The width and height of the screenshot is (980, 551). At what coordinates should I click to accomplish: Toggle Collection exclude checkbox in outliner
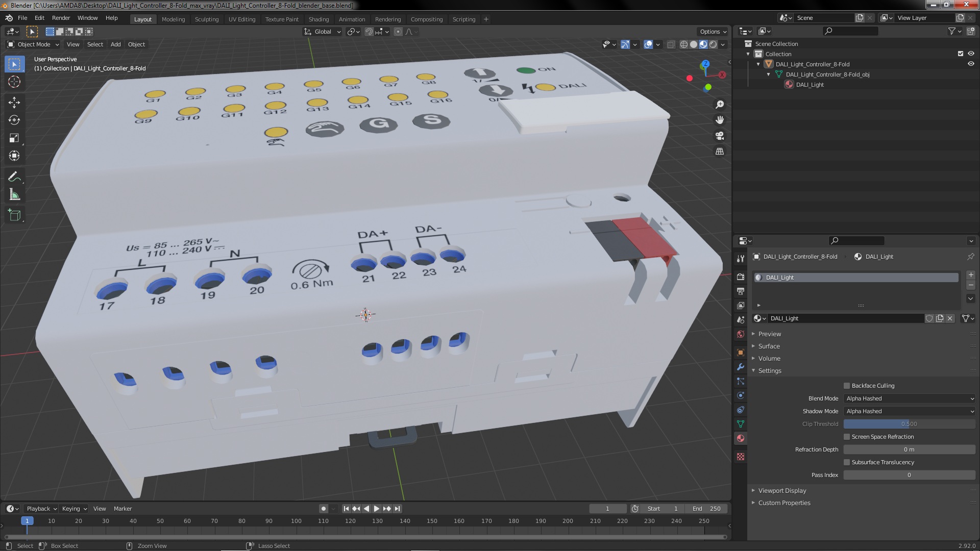click(961, 54)
